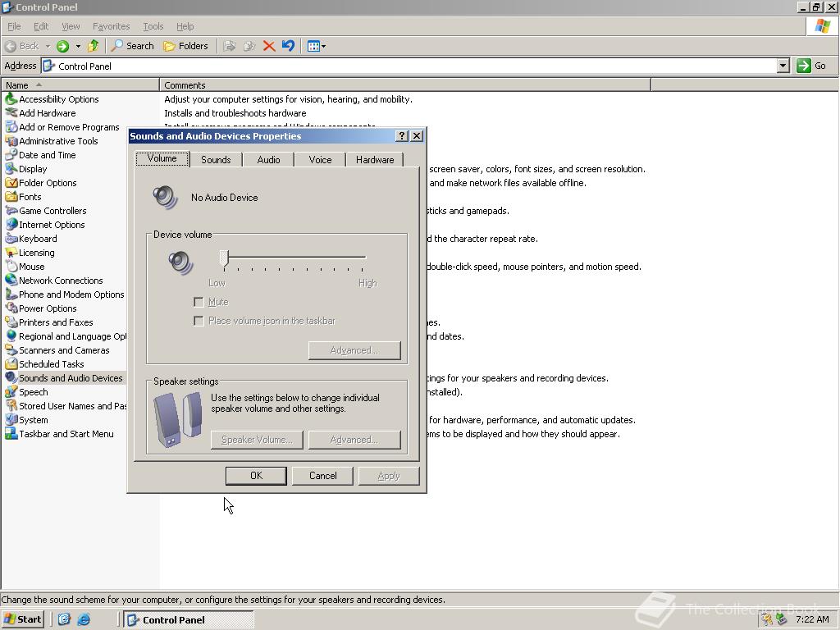
Task: Toggle Place volume icon in taskbar checkbox
Action: coord(199,321)
